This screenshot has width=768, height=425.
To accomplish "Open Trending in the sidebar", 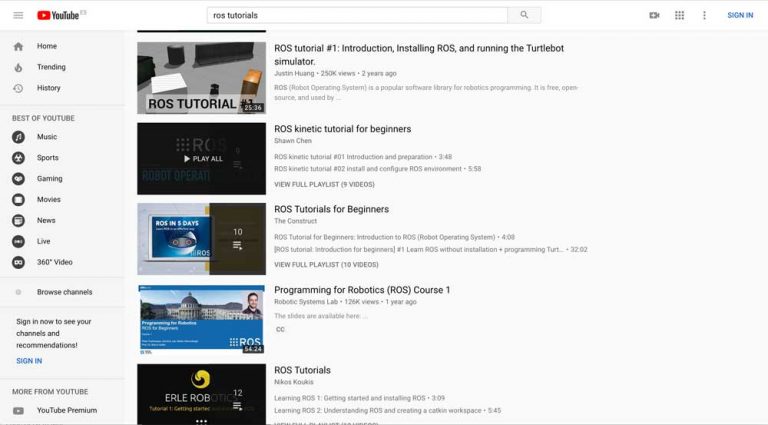I will [x=51, y=67].
